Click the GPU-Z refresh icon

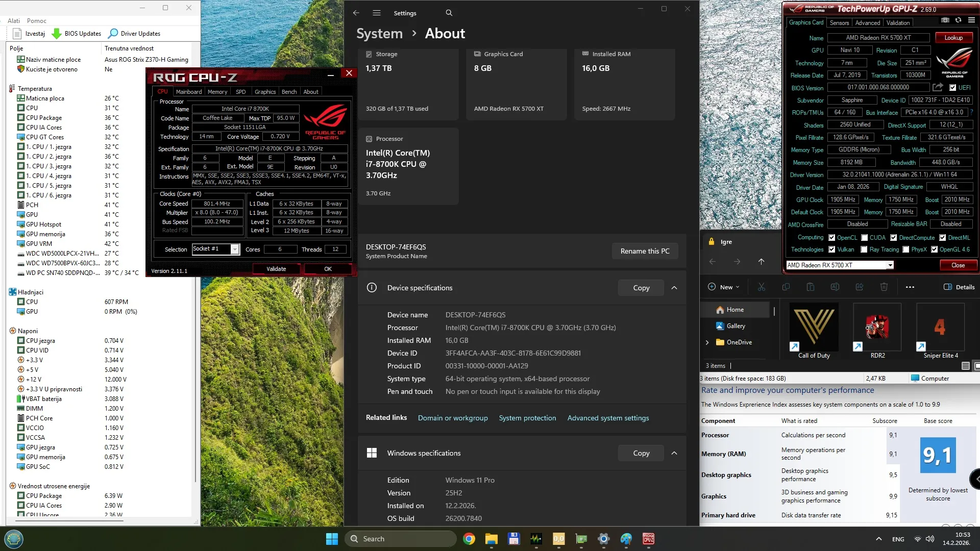click(958, 20)
